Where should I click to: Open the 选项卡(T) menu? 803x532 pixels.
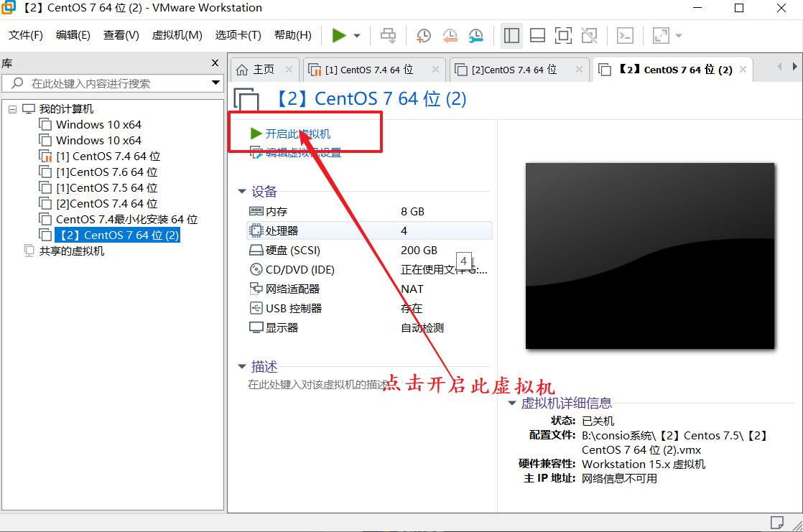(238, 34)
